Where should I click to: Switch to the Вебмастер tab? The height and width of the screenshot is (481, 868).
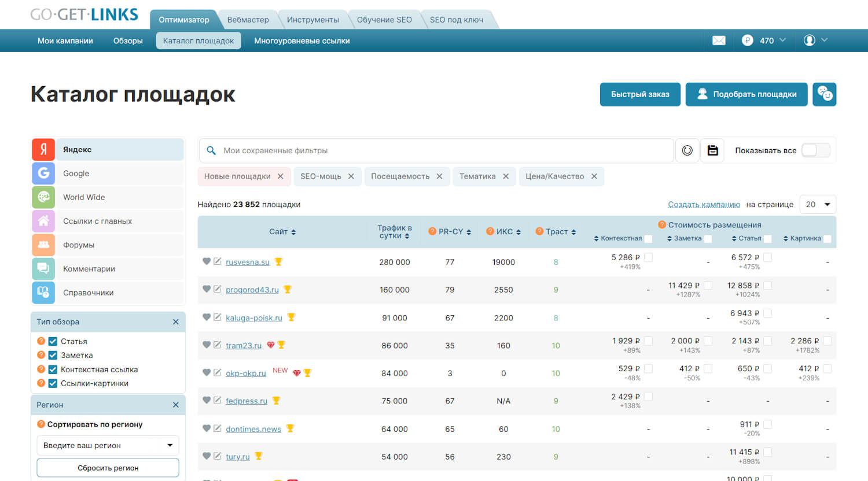click(248, 20)
